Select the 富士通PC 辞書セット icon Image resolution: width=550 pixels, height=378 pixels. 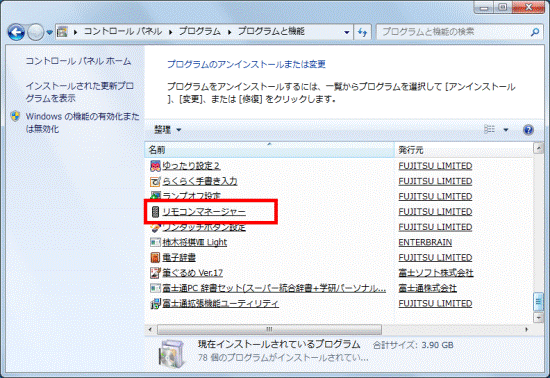[155, 288]
